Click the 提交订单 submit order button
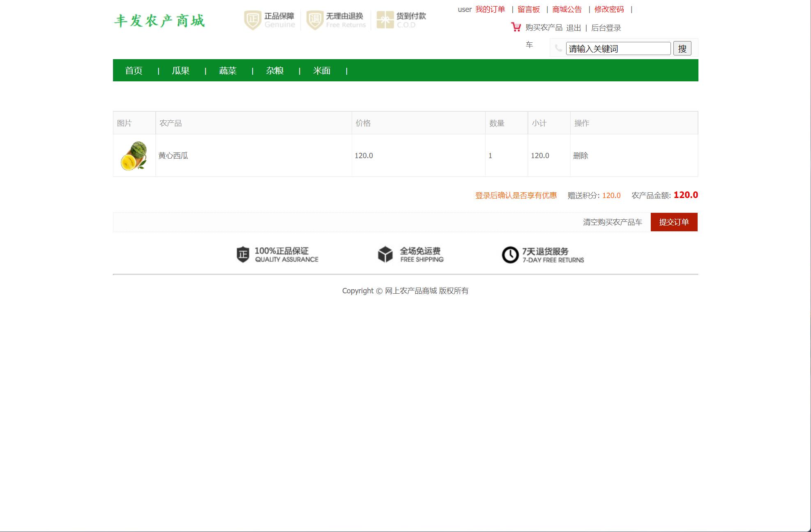 point(673,221)
